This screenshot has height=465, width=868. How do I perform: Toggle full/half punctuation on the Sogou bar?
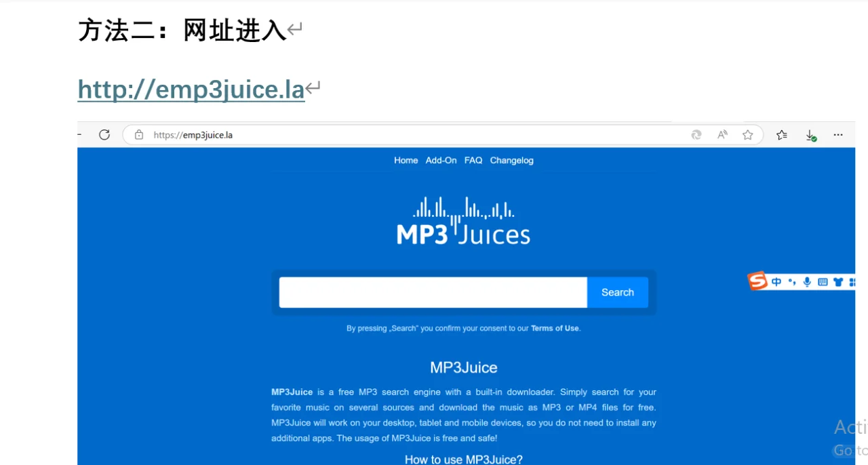coord(791,281)
